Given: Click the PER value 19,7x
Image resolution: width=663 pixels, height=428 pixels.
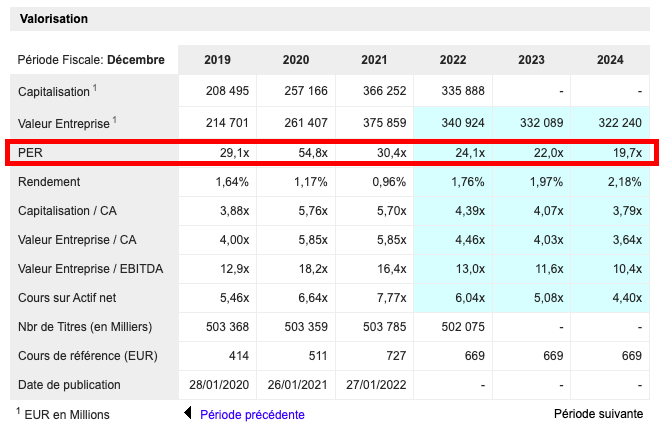Looking at the screenshot, I should (x=627, y=153).
